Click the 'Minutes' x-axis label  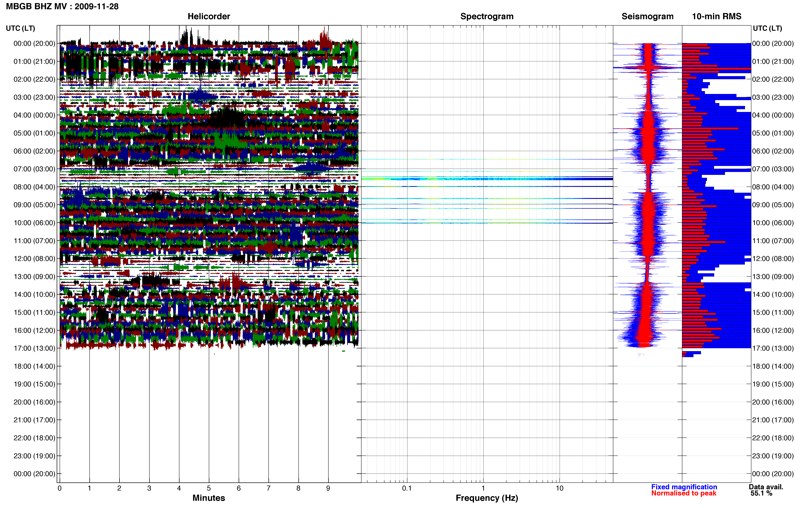point(209,498)
